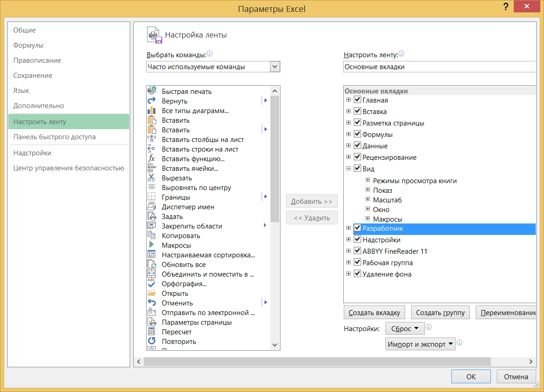Click the OK button
The height and width of the screenshot is (392, 544).
point(471,376)
